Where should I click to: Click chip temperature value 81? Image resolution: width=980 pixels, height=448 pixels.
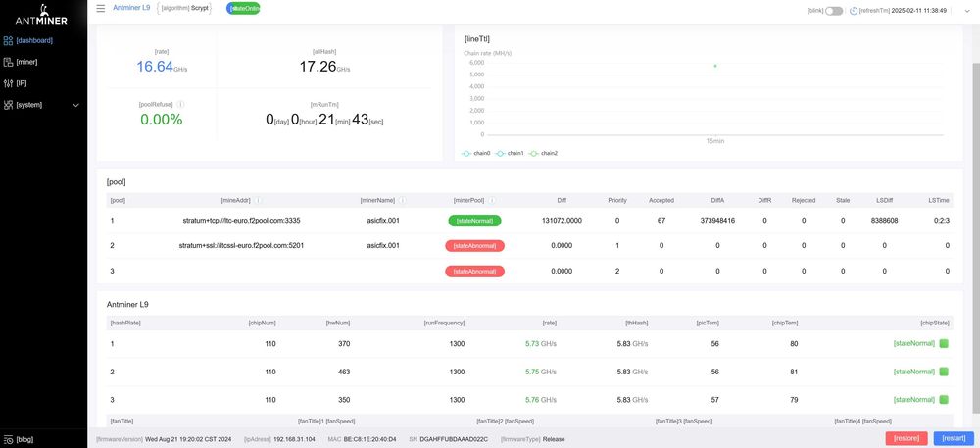pyautogui.click(x=794, y=372)
